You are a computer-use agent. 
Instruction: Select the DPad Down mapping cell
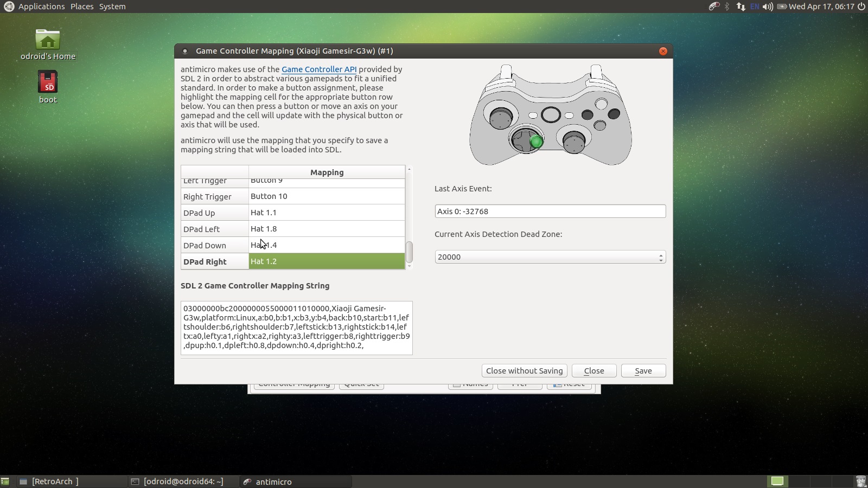pyautogui.click(x=327, y=245)
